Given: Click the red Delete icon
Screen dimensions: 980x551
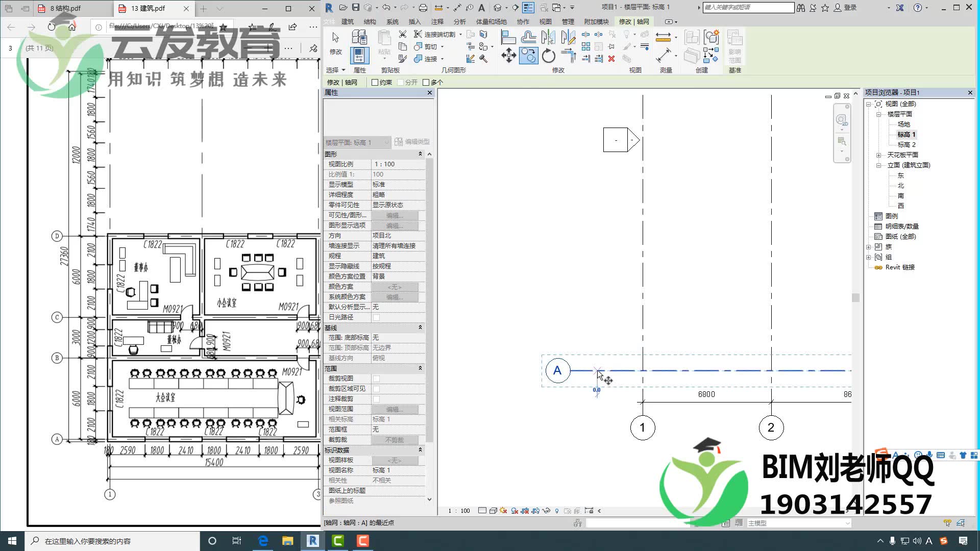Looking at the screenshot, I should [x=611, y=59].
